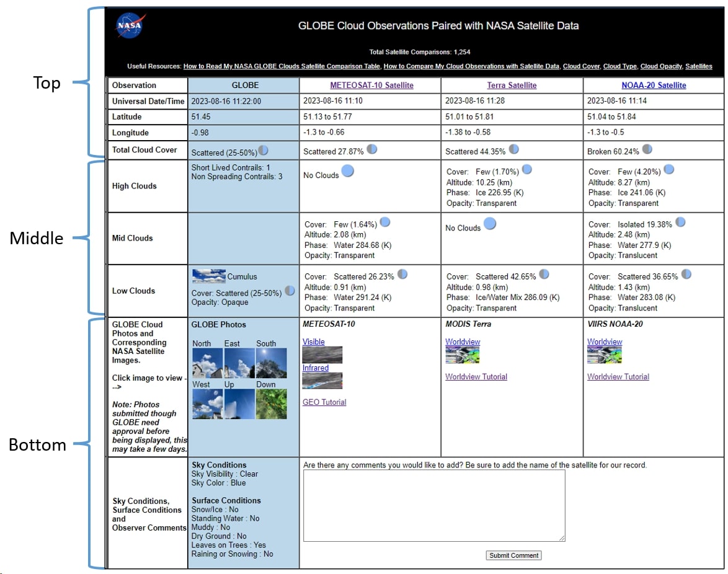Click the GLOBE Total Cloud Cover scattered icon
Image resolution: width=728 pixels, height=574 pixels.
(x=264, y=151)
